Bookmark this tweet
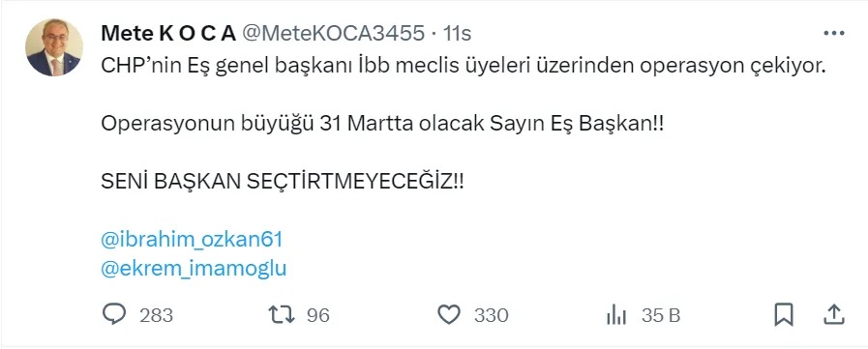This screenshot has height=349, width=868. click(783, 315)
